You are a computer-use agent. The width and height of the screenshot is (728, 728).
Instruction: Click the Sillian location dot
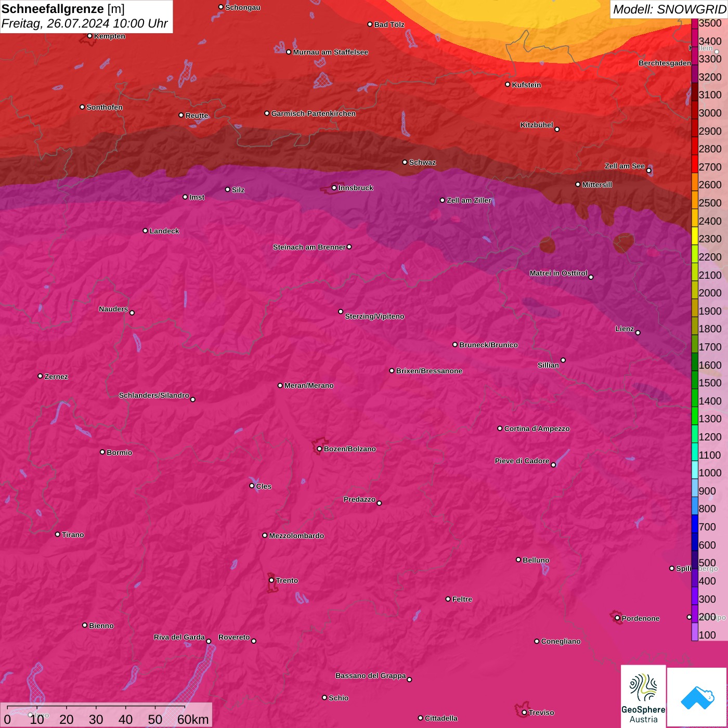point(563,360)
